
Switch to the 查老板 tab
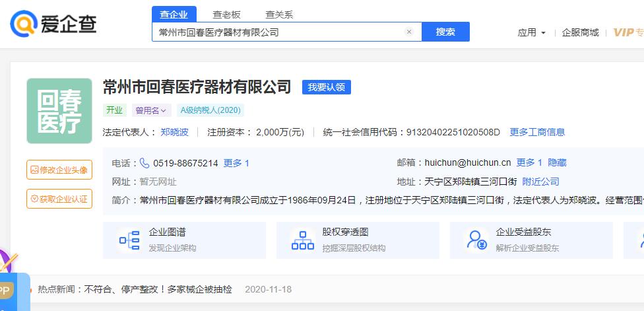226,15
